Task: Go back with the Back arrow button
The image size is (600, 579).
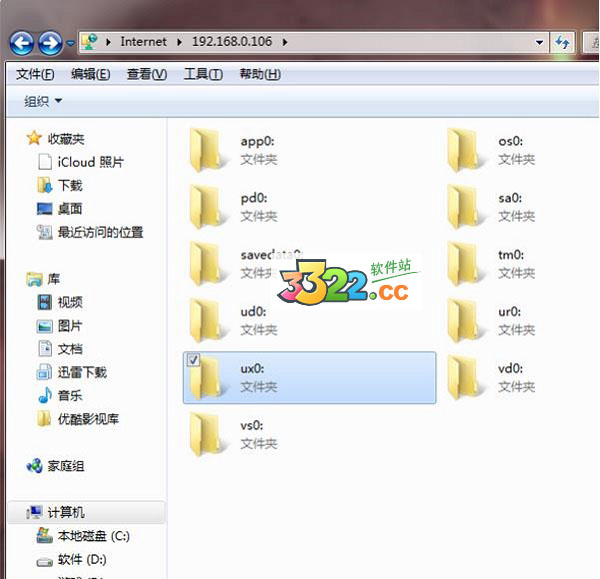Action: pos(21,43)
